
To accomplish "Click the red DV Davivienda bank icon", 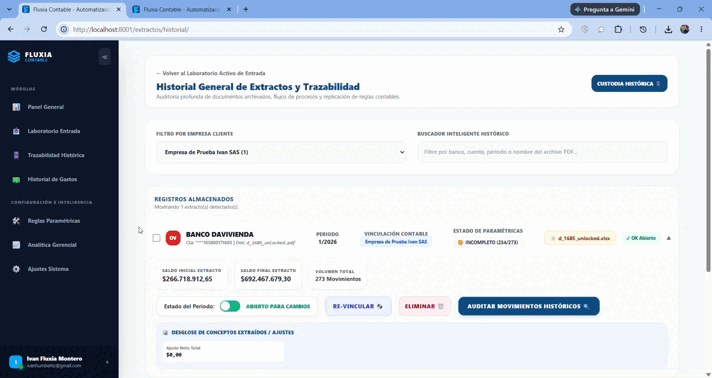I will point(173,238).
